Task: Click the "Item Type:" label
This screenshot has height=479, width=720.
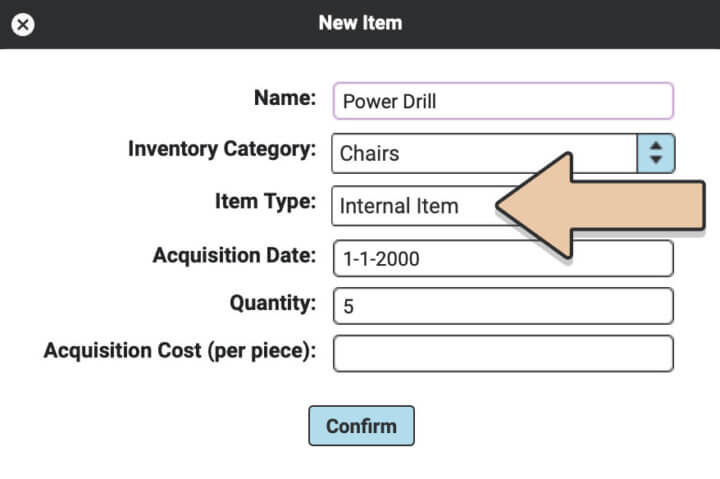Action: point(266,202)
